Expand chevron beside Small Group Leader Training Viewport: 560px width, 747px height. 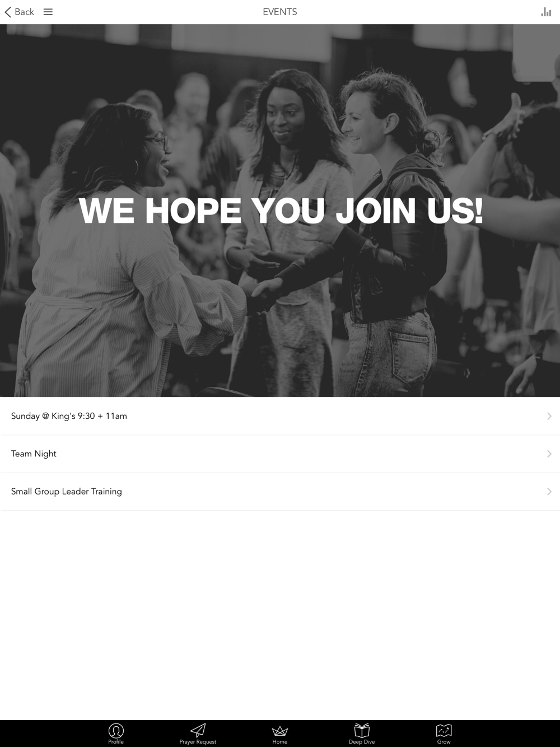[x=549, y=492]
